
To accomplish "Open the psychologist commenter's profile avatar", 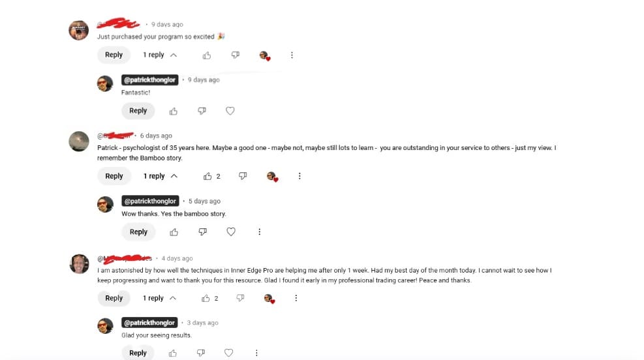I will point(79,142).
